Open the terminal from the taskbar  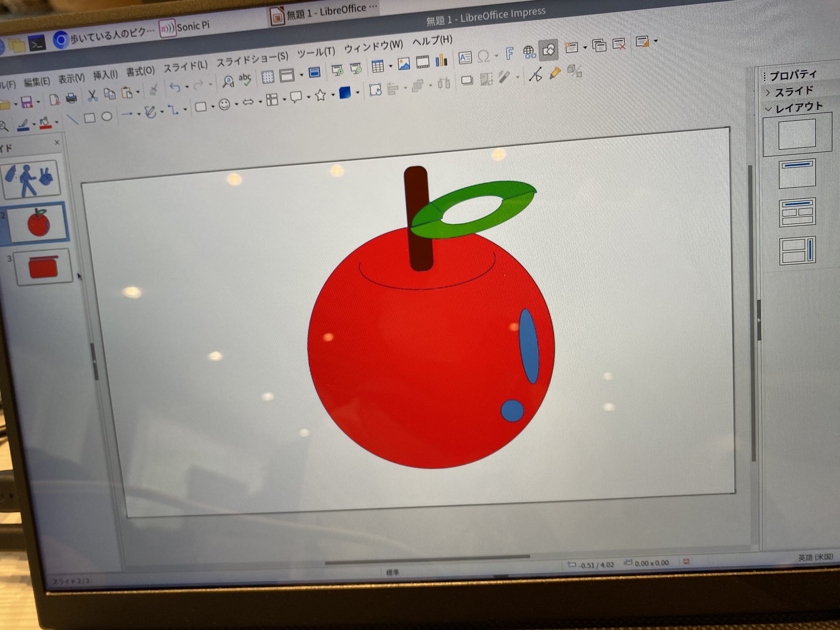click(37, 43)
